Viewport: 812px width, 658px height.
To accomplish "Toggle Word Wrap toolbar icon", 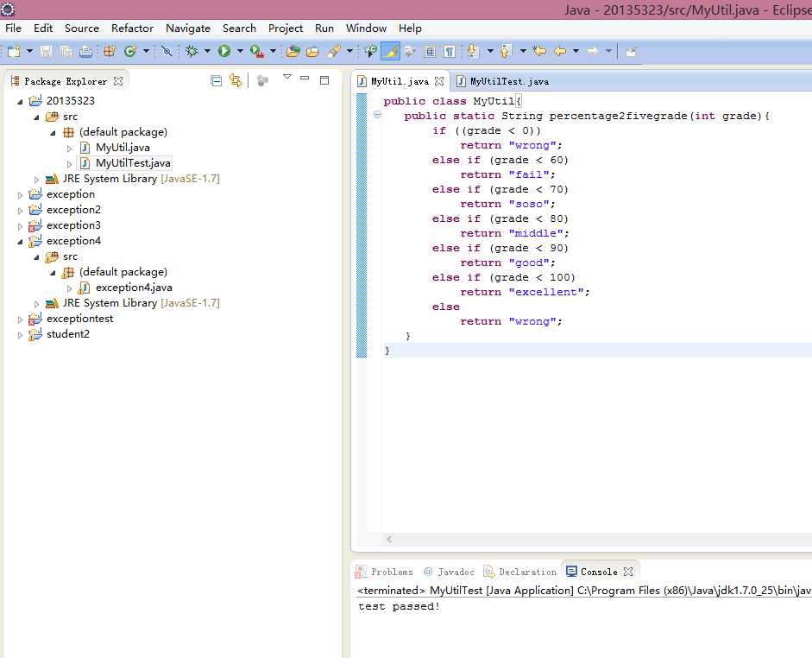I will (410, 51).
